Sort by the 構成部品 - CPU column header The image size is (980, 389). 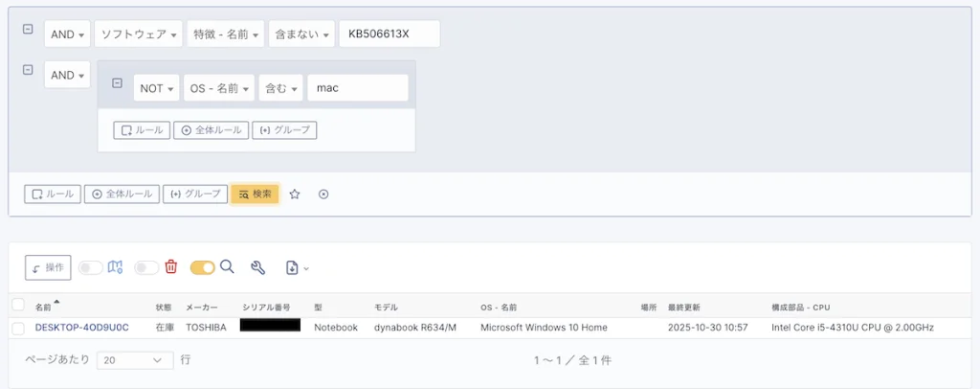pos(801,308)
